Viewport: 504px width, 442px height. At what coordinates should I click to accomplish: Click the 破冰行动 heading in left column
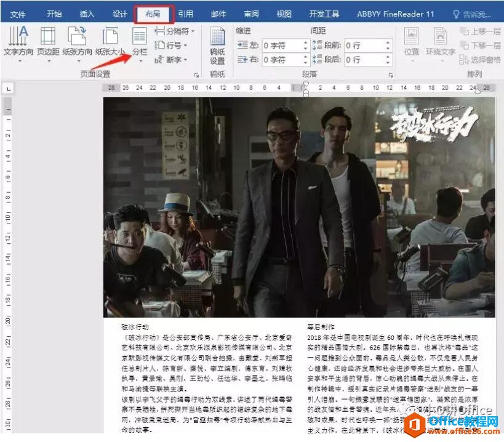(x=135, y=327)
